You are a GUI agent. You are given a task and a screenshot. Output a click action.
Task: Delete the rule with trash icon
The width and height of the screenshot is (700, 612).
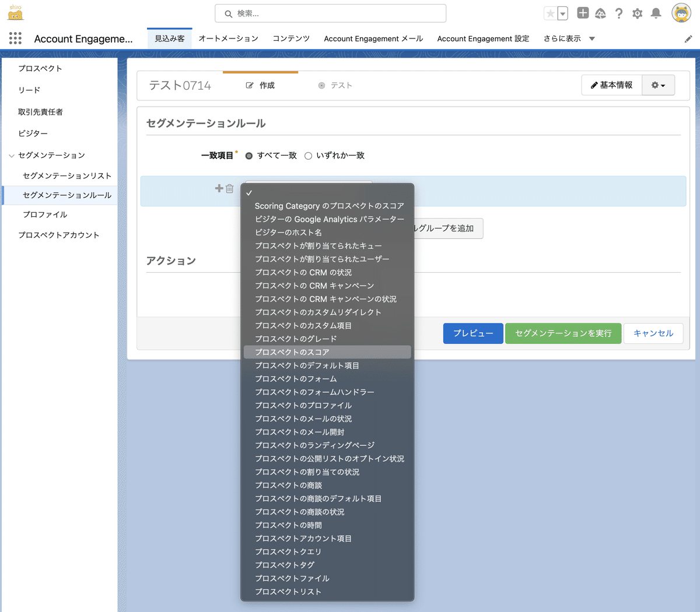click(230, 188)
